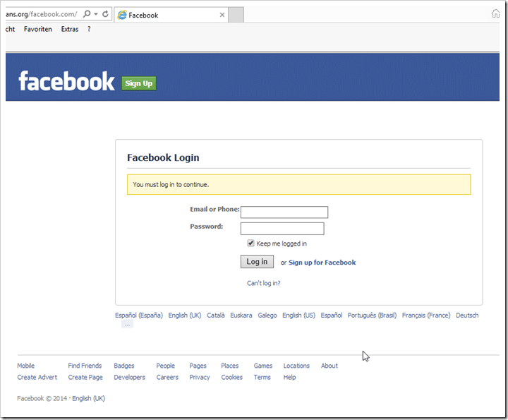Open Privacy footer link
Screen dimensions: 508x420
click(200, 377)
